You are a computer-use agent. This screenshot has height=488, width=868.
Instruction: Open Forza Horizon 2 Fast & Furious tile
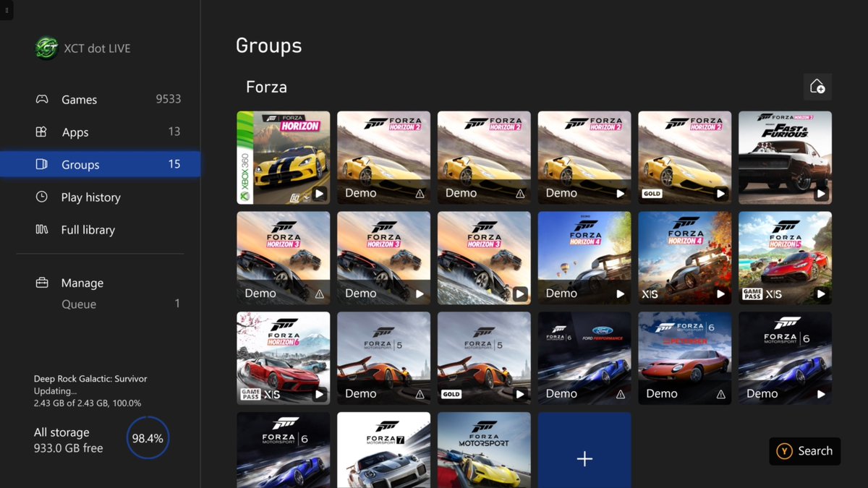click(785, 158)
